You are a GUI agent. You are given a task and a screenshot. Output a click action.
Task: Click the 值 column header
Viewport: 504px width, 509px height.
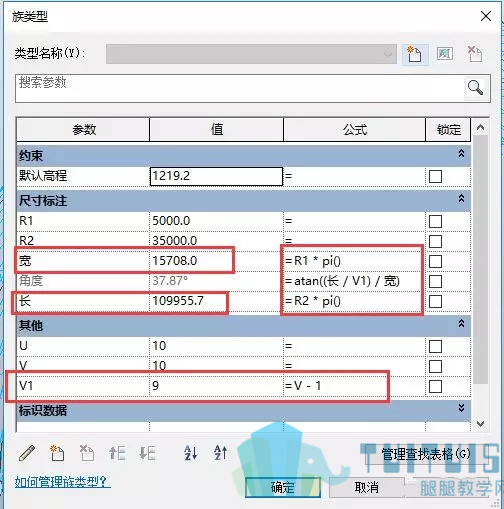pos(217,129)
